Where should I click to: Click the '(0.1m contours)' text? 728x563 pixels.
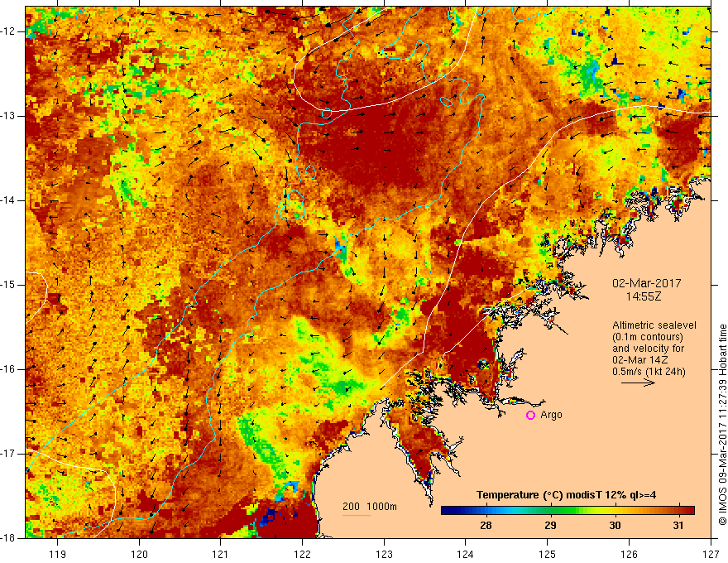[648, 337]
